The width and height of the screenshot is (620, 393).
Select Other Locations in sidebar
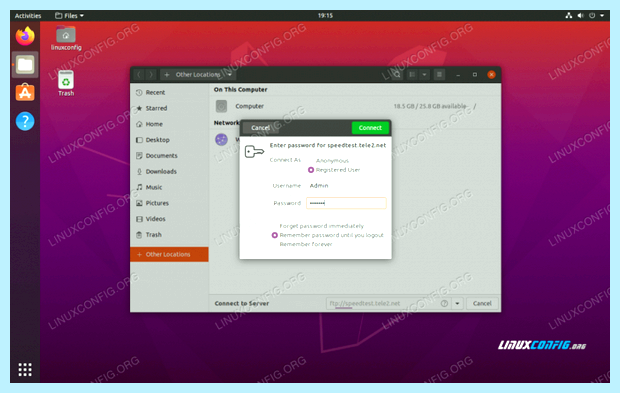[169, 254]
